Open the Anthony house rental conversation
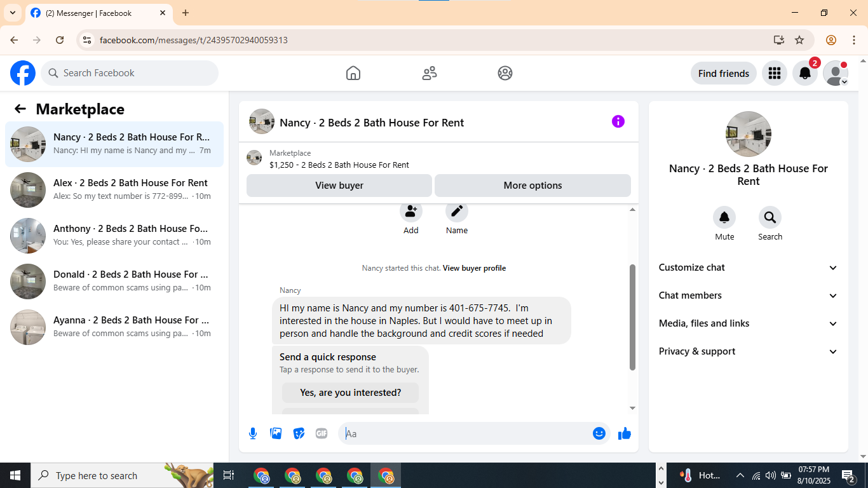Screen dimensions: 868x488 pyautogui.click(x=114, y=236)
